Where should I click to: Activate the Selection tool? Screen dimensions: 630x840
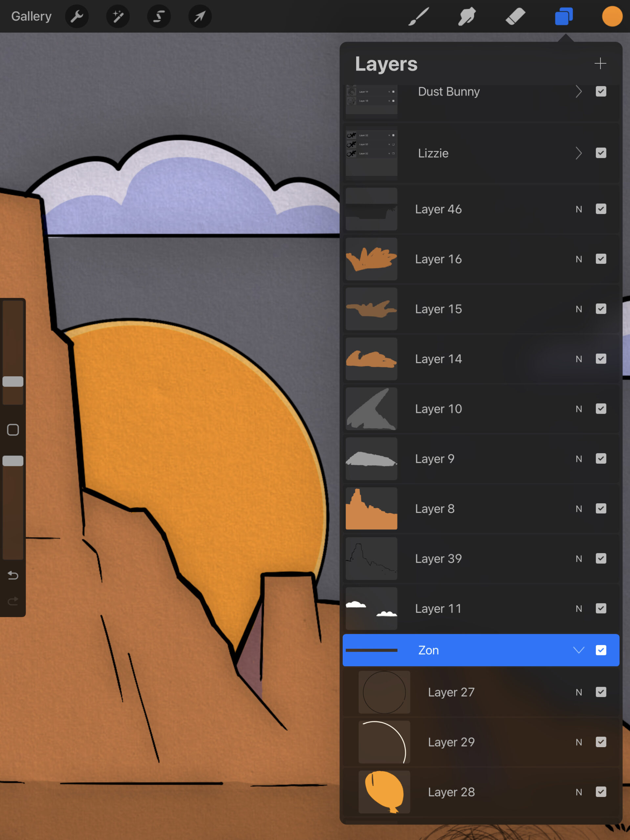159,16
